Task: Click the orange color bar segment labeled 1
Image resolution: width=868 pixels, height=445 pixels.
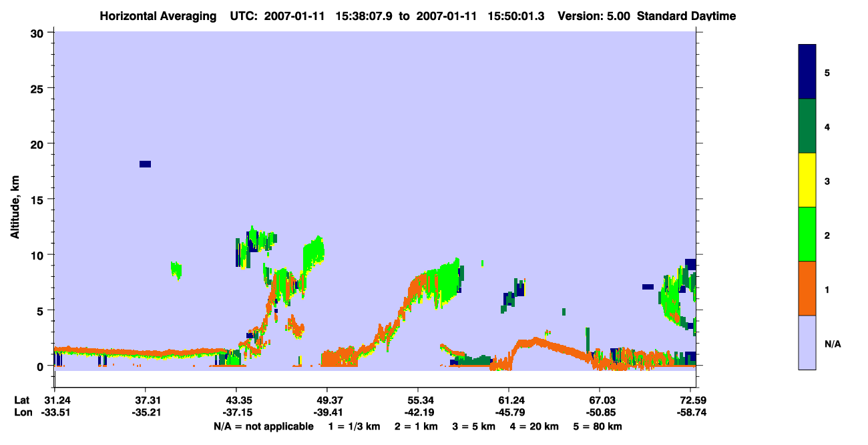Action: [x=807, y=288]
